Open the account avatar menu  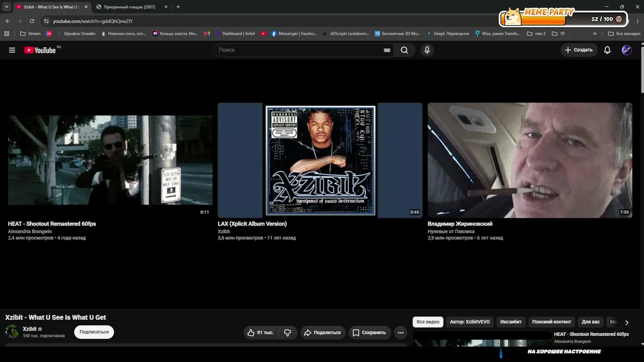point(626,50)
